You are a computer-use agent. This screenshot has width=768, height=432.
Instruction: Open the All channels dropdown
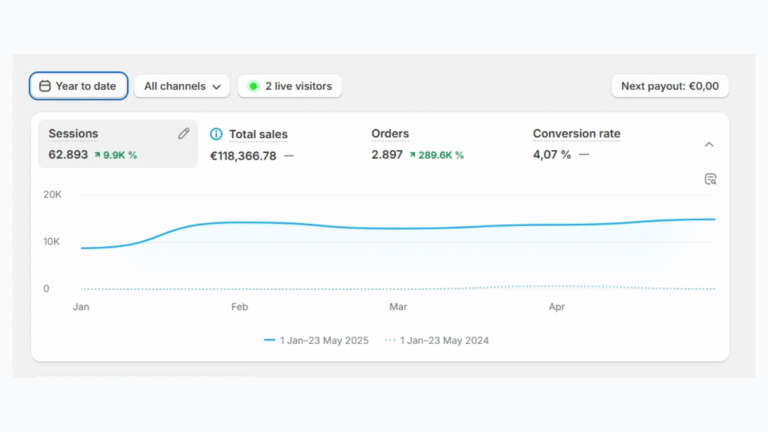pos(182,86)
